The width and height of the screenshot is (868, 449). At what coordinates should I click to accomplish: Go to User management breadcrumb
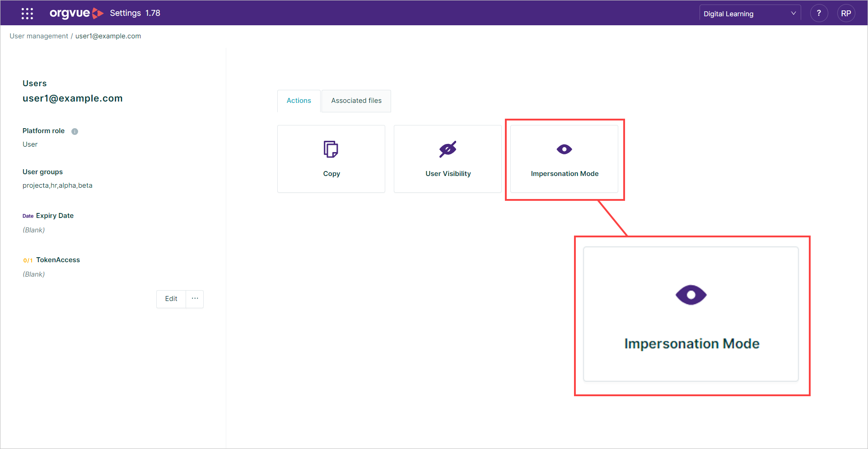coord(39,36)
